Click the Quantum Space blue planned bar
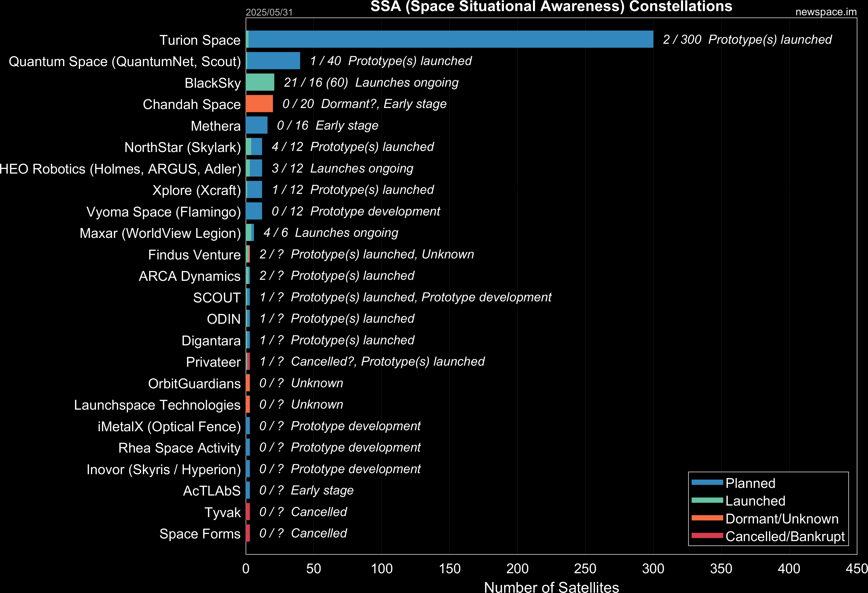Image resolution: width=868 pixels, height=593 pixels. click(273, 61)
